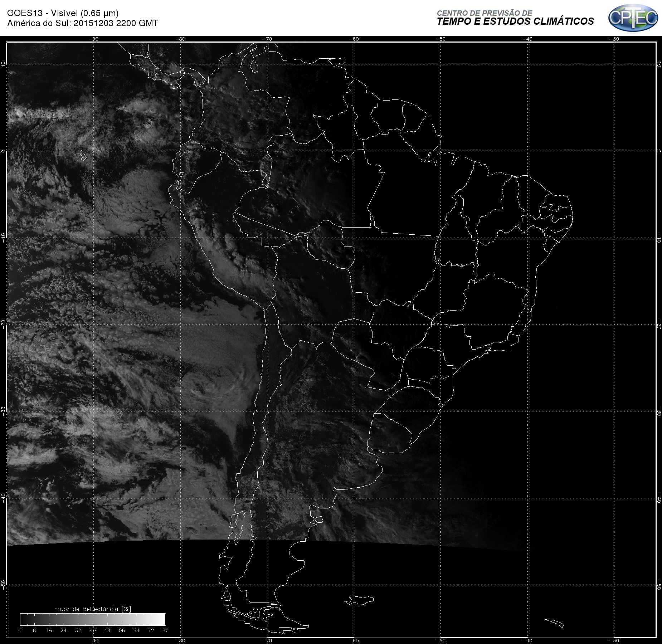Image resolution: width=662 pixels, height=644 pixels.
Task: Click the color bar's 64 tick label
Action: (136, 630)
